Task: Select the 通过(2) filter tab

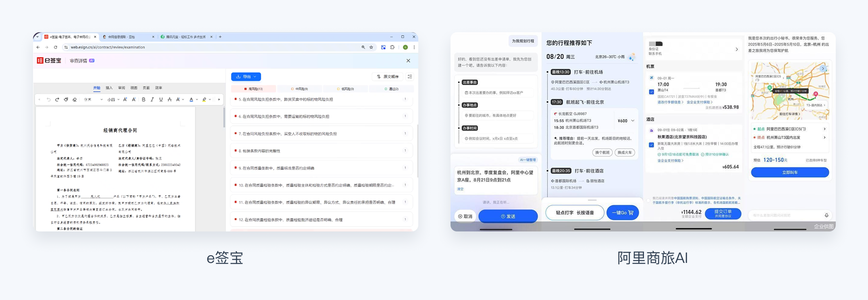Action: [392, 89]
